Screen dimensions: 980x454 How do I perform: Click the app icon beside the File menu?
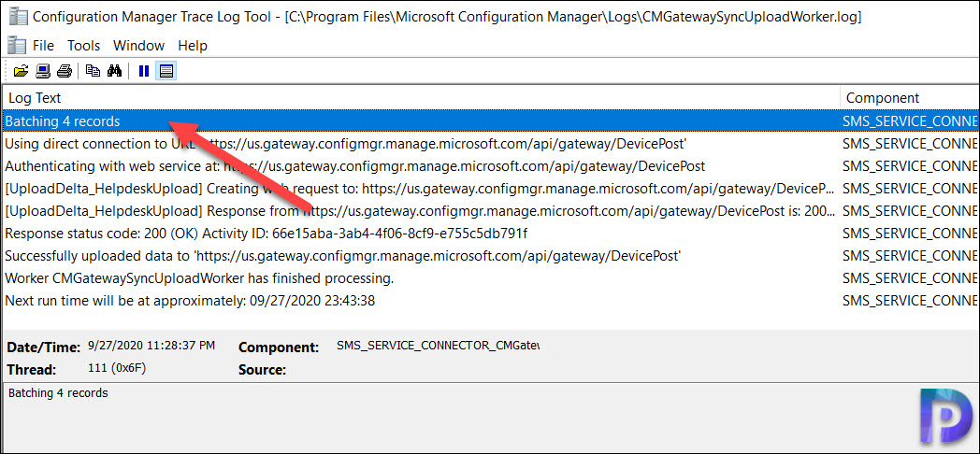17,46
